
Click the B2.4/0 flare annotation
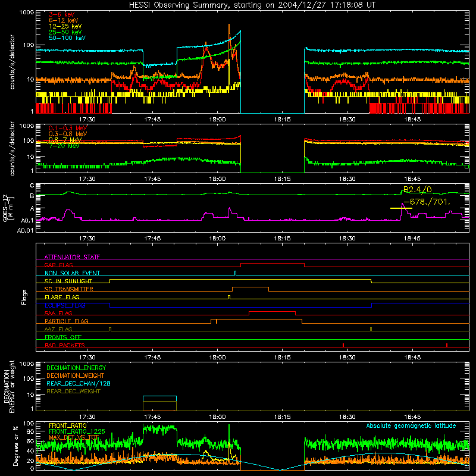coord(418,189)
